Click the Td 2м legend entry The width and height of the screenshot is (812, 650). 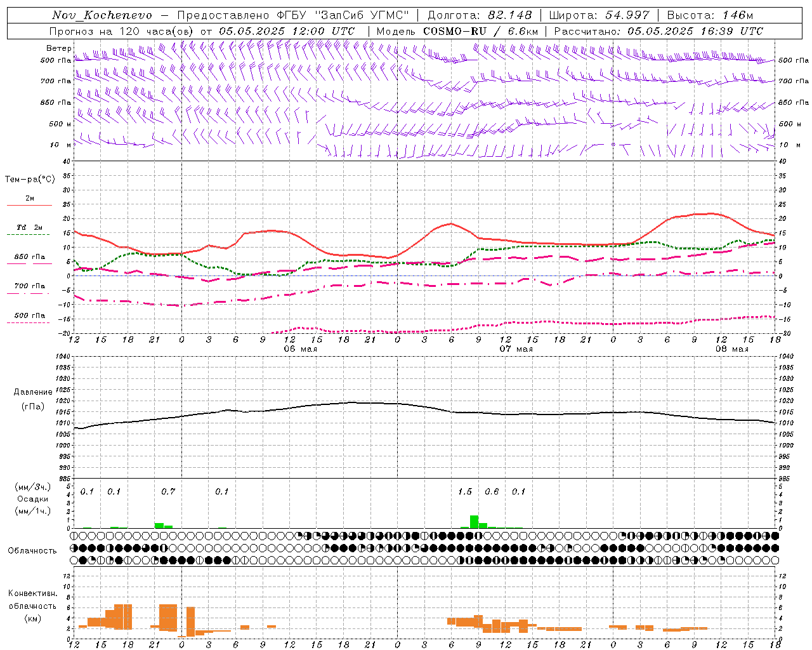point(29,227)
